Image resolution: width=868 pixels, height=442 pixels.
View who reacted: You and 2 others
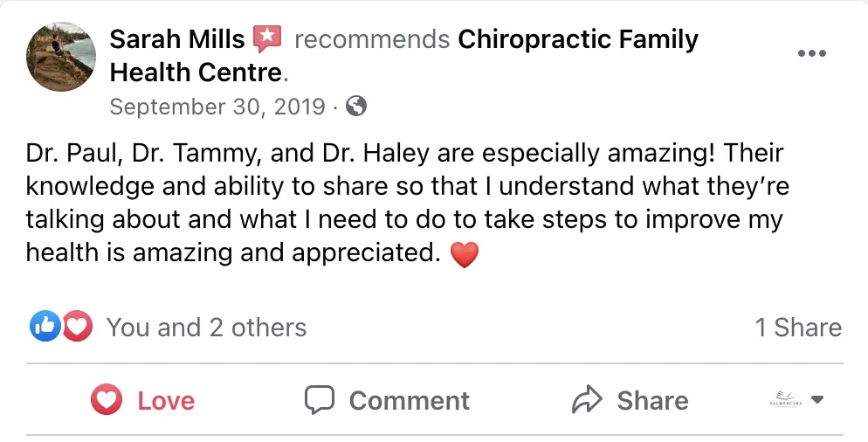coord(206,328)
